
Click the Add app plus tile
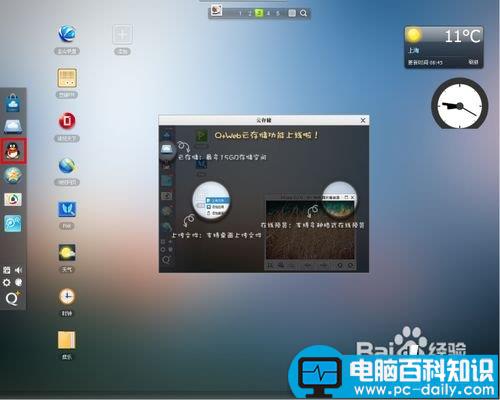click(122, 34)
